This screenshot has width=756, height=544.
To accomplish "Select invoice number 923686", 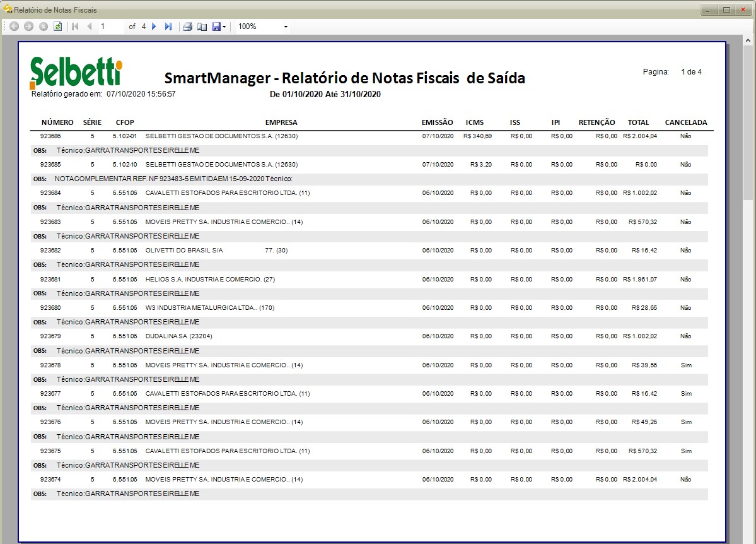I will tap(50, 136).
